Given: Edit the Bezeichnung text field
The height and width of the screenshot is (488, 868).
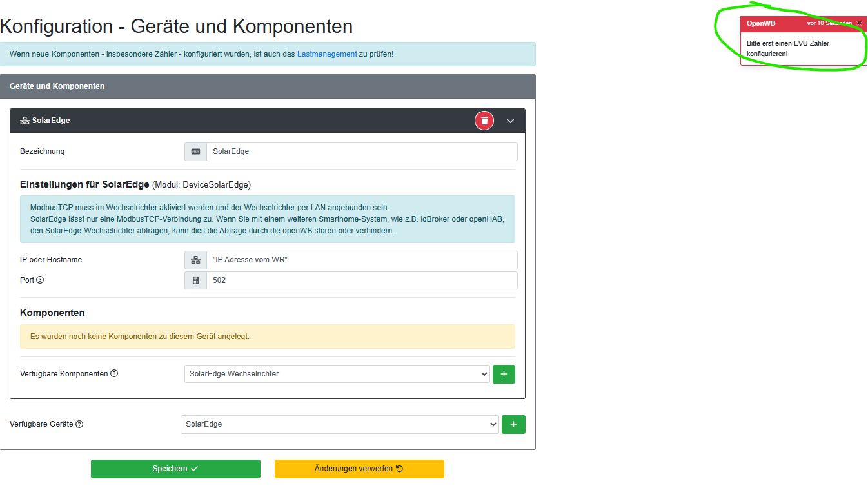Looking at the screenshot, I should tap(362, 151).
